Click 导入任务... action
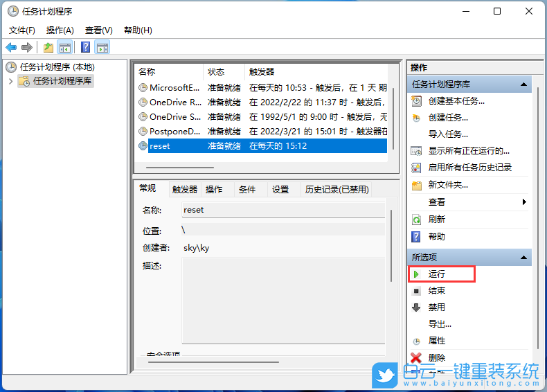 (448, 134)
